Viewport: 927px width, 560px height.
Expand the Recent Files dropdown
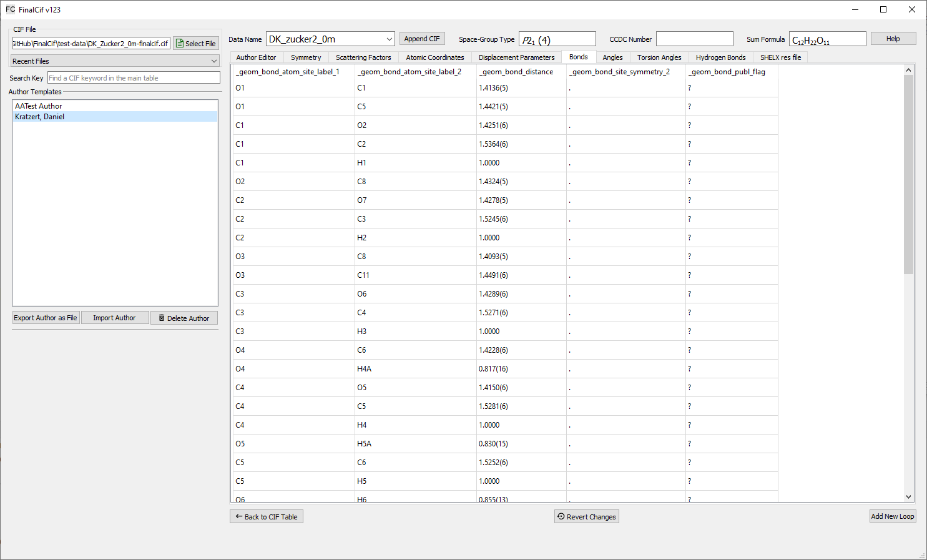point(115,61)
